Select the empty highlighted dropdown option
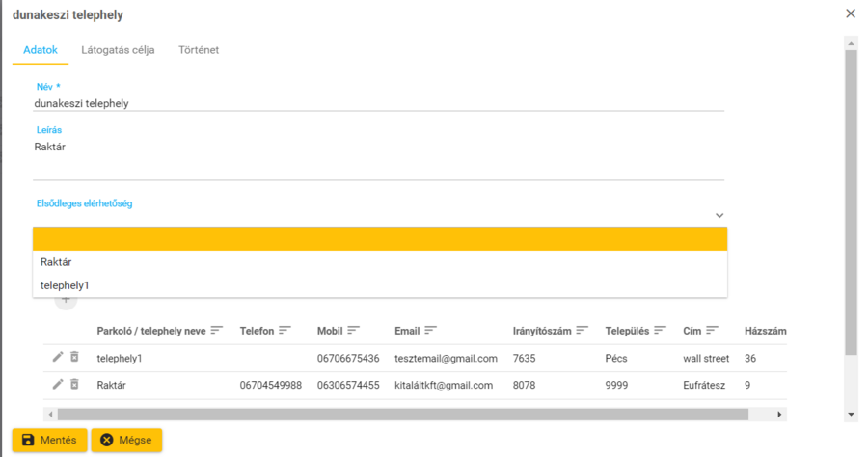The width and height of the screenshot is (868, 457). pos(380,239)
